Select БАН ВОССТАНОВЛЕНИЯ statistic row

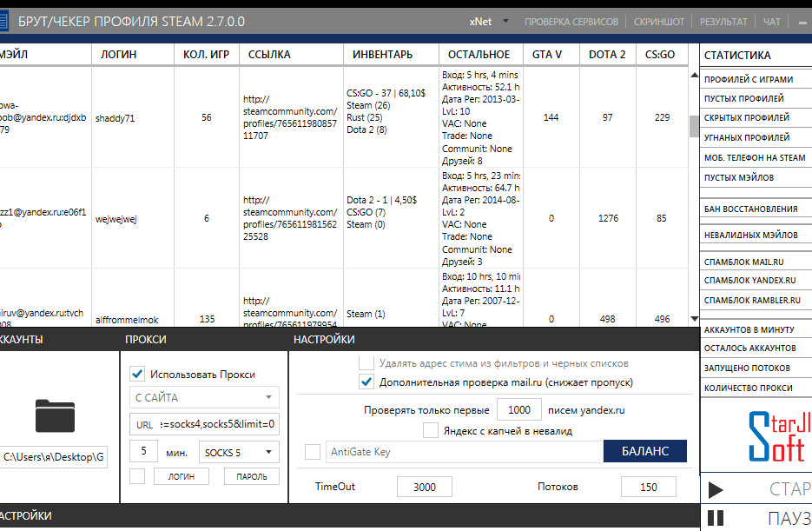click(756, 209)
